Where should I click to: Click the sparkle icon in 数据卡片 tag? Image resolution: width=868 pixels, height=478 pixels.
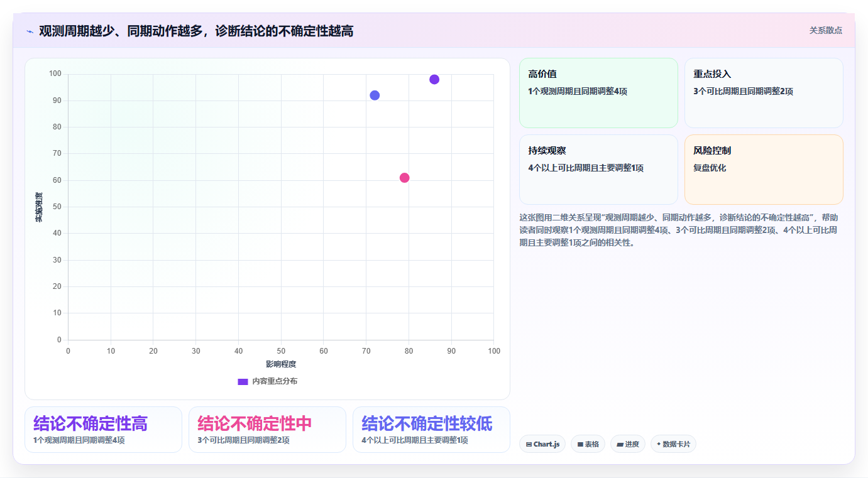pyautogui.click(x=659, y=444)
